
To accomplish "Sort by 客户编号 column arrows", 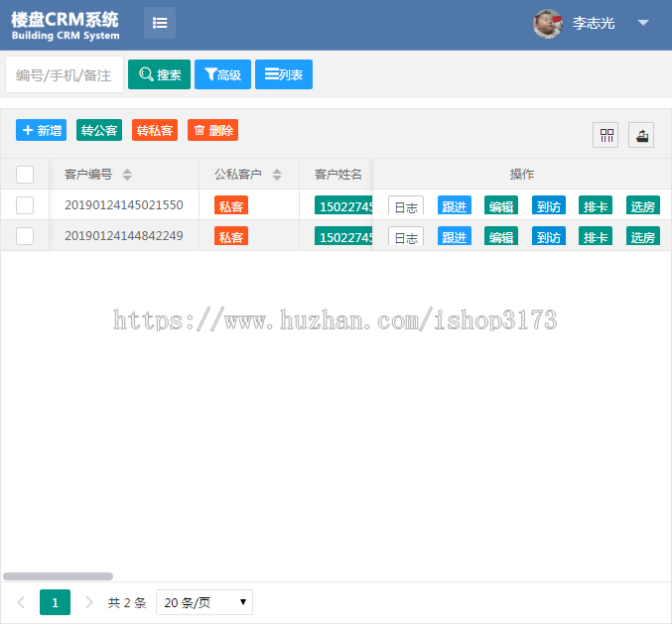I will pos(127,175).
